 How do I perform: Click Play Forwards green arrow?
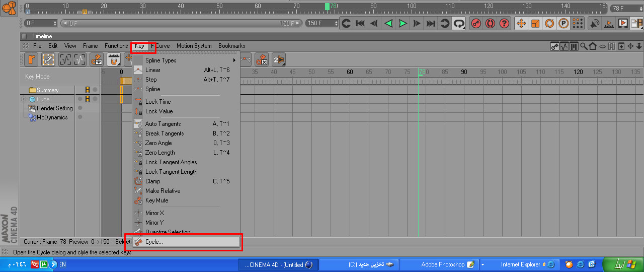click(x=403, y=23)
